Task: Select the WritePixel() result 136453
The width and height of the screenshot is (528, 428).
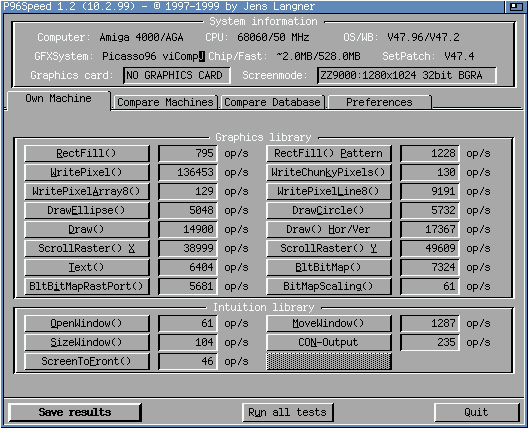Action: (x=188, y=173)
